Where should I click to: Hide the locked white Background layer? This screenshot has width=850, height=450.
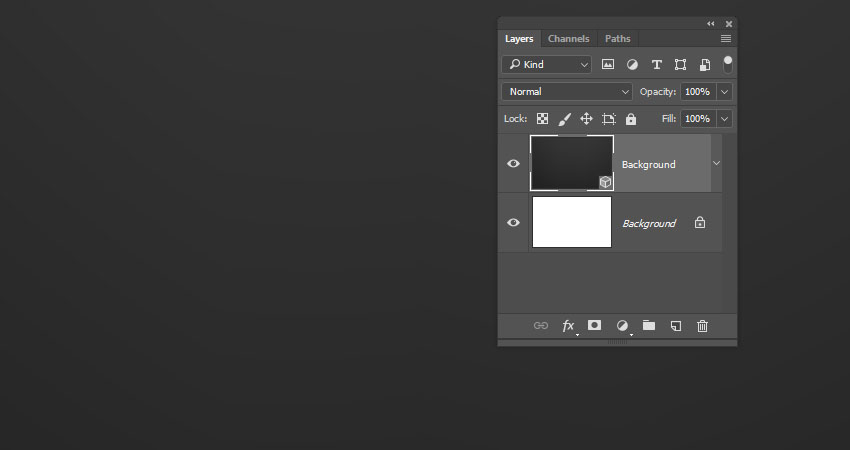coord(513,222)
